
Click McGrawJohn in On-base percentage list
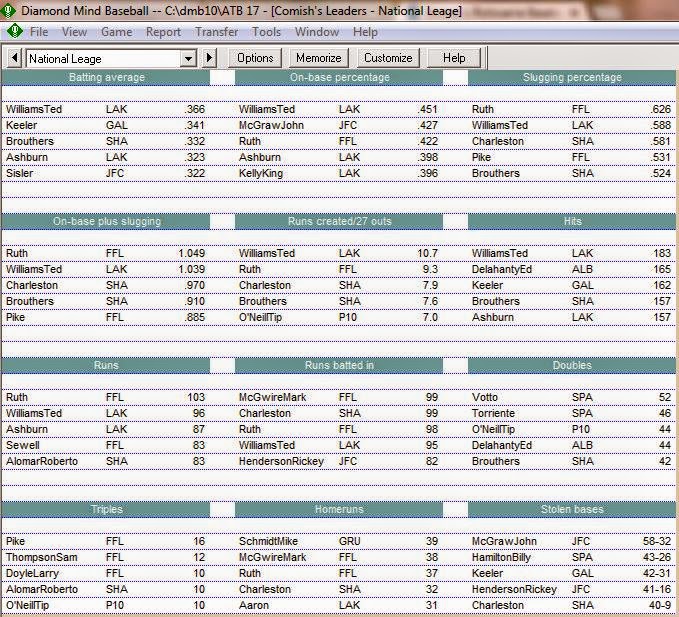271,126
